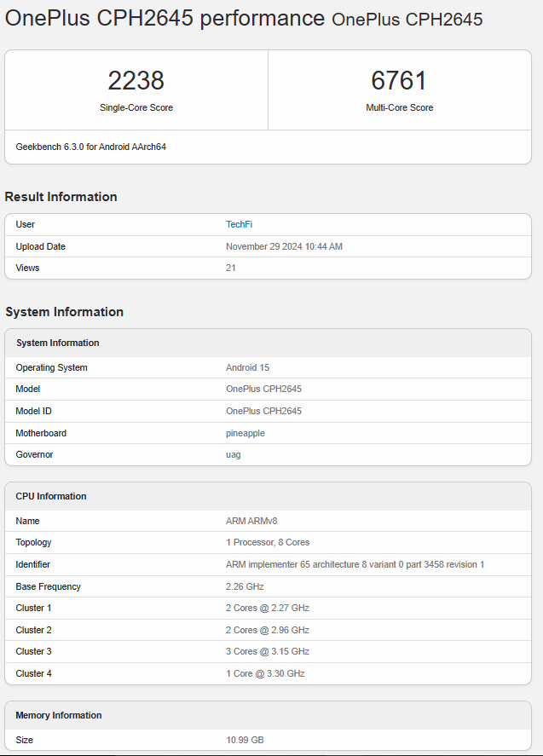The width and height of the screenshot is (543, 756).
Task: Select the Android 15 operating system value
Action: [246, 367]
